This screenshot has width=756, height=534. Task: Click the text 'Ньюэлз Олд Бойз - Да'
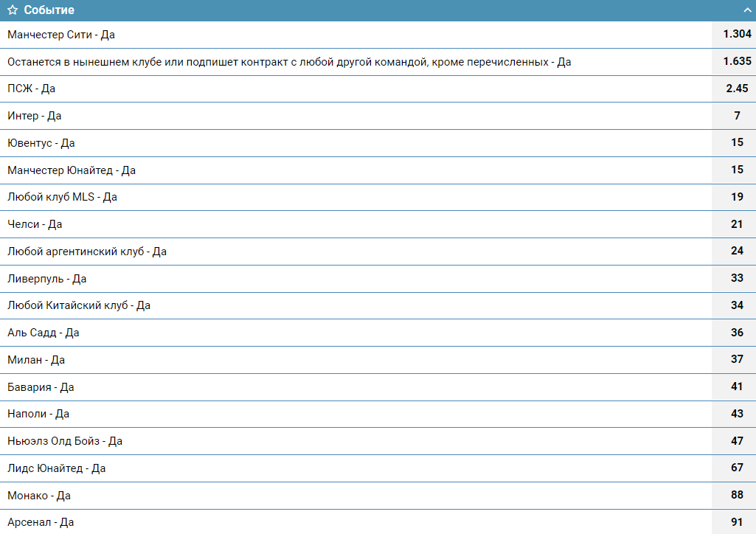pyautogui.click(x=65, y=441)
